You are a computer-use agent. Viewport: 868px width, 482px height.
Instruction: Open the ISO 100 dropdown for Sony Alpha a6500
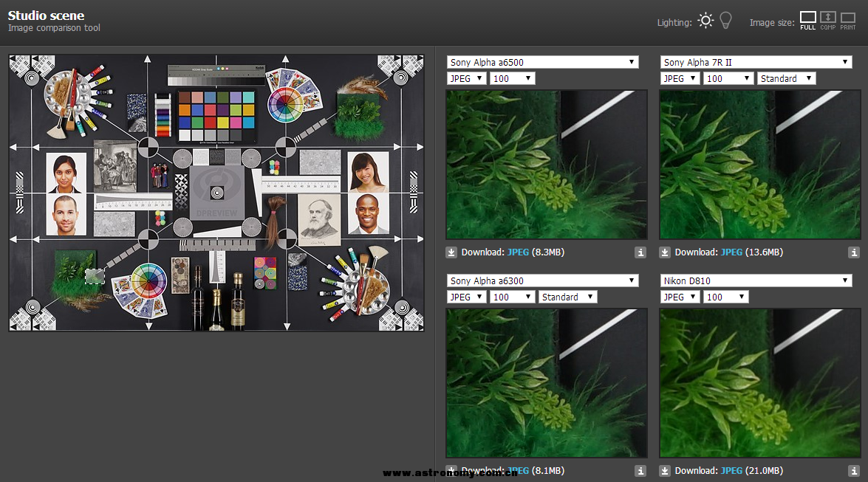[x=513, y=78]
